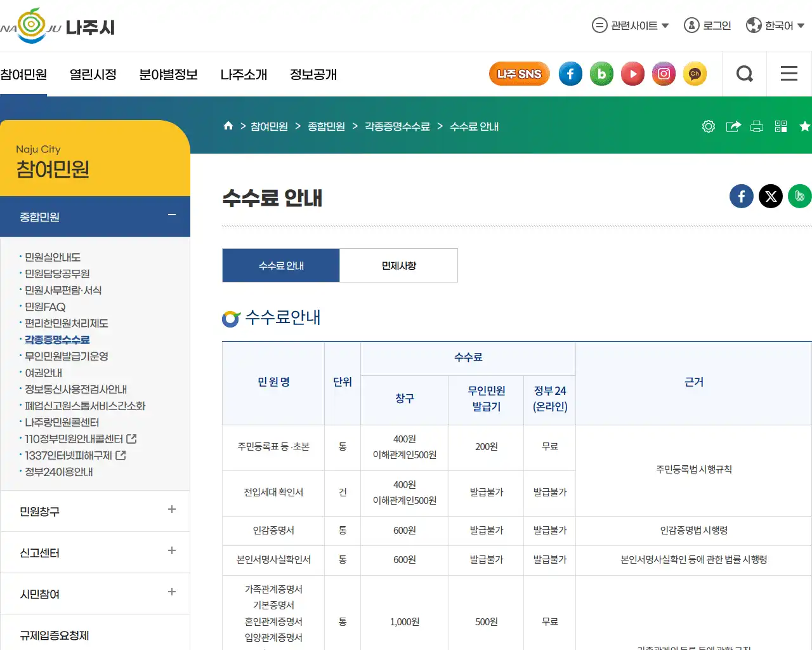Open 관련사이트 dropdown
The height and width of the screenshot is (650, 812).
coord(631,25)
